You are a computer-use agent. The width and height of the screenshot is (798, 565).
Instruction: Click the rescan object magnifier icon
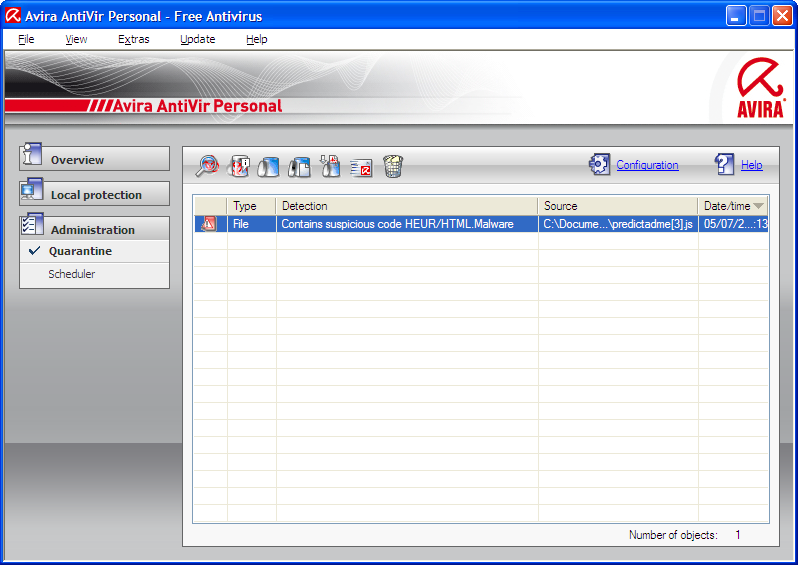(207, 166)
